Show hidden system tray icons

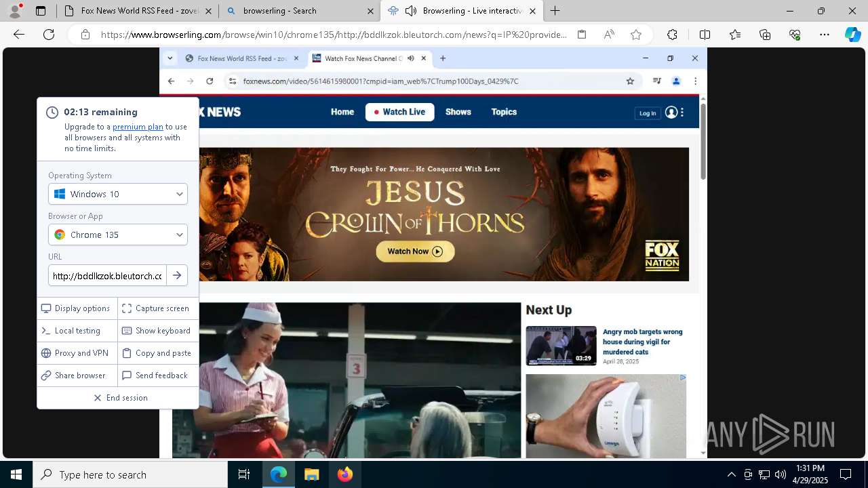click(x=731, y=474)
